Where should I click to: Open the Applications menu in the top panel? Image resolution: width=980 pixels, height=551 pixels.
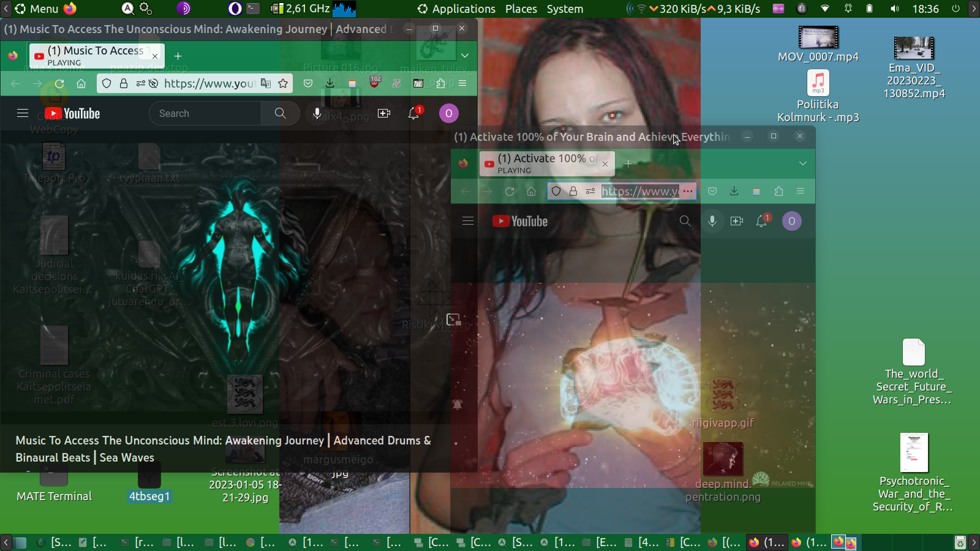456,9
